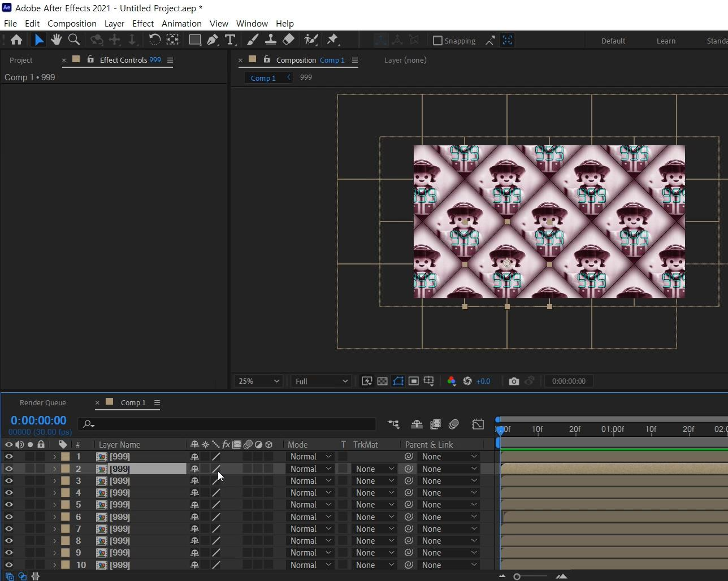The height and width of the screenshot is (581, 728).
Task: Expand layer 4 properties
Action: pyautogui.click(x=54, y=493)
